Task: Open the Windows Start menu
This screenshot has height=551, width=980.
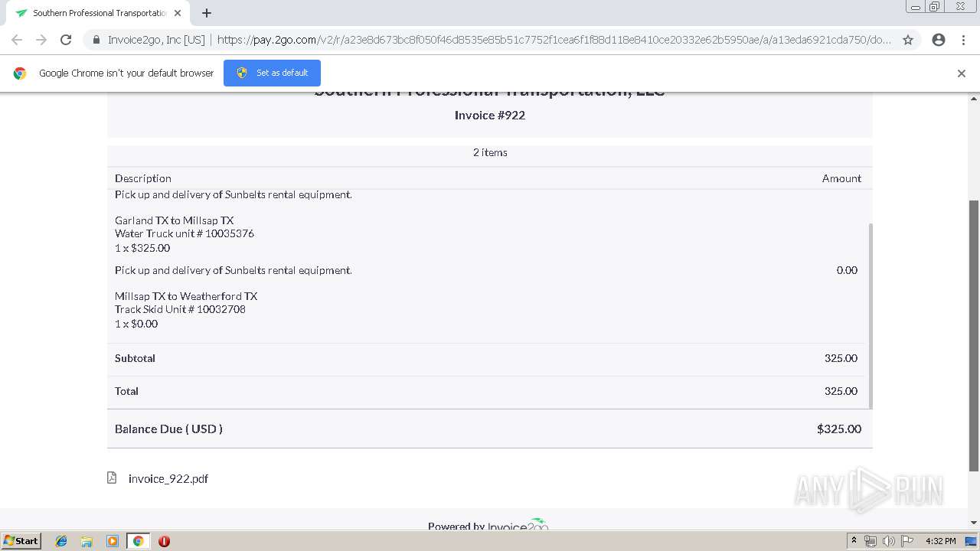Action: 21,540
